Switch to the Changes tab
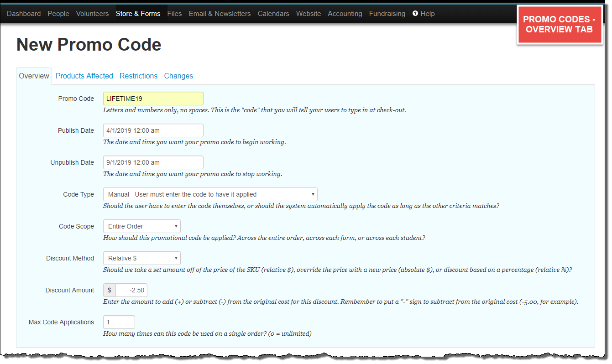The image size is (612, 364). pyautogui.click(x=178, y=76)
